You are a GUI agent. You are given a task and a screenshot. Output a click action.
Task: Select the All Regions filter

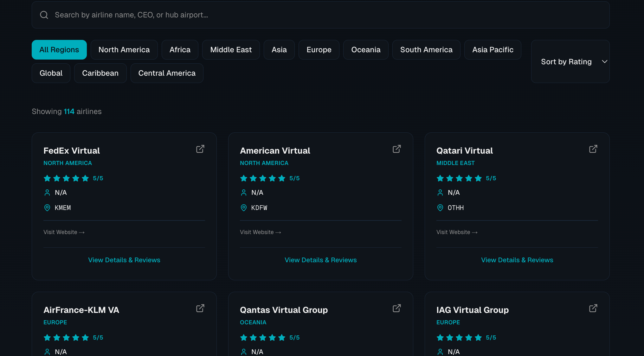click(59, 50)
